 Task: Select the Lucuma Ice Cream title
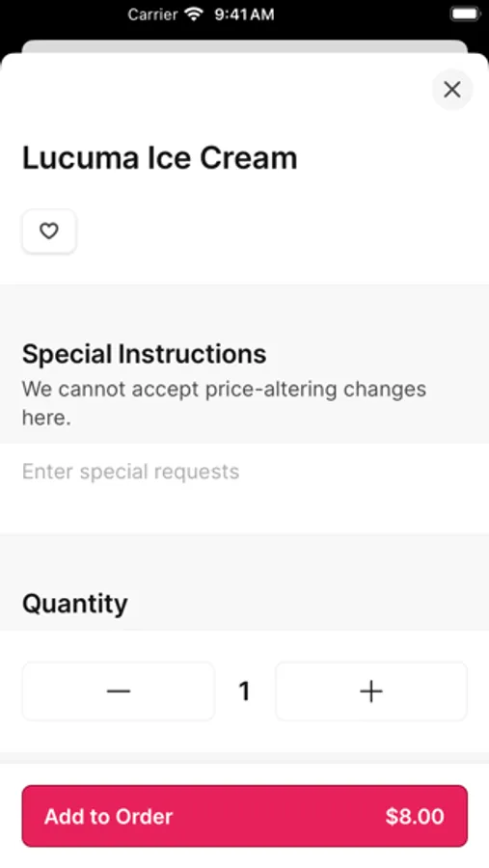[x=159, y=158]
